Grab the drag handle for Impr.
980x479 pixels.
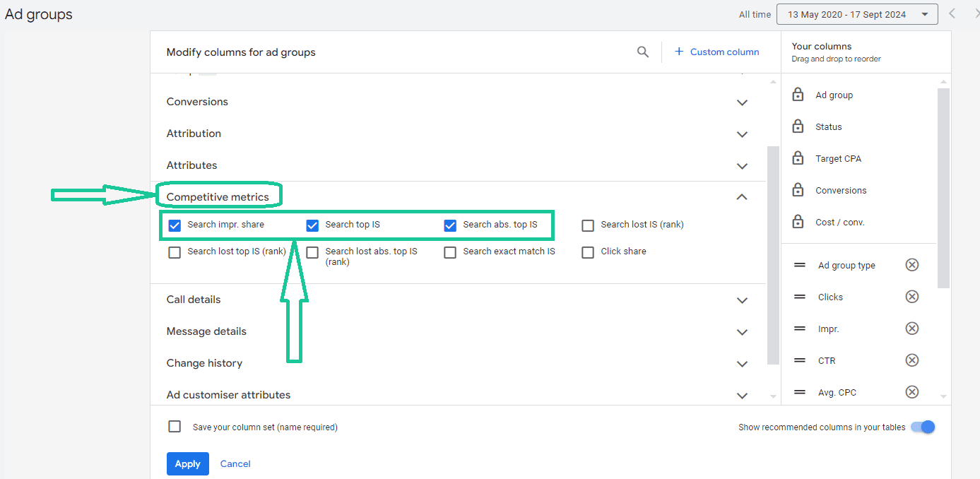click(800, 329)
